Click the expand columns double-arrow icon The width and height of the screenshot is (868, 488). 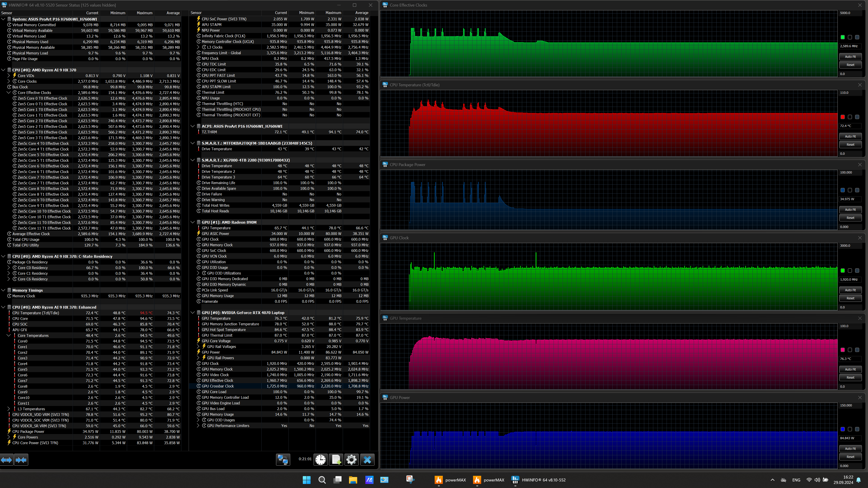point(7,460)
